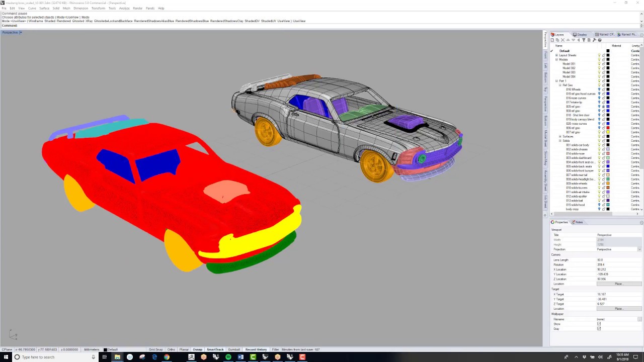Screen dimensions: 644x362
Task: Move layer up with up-arrow icon
Action: coord(568,40)
